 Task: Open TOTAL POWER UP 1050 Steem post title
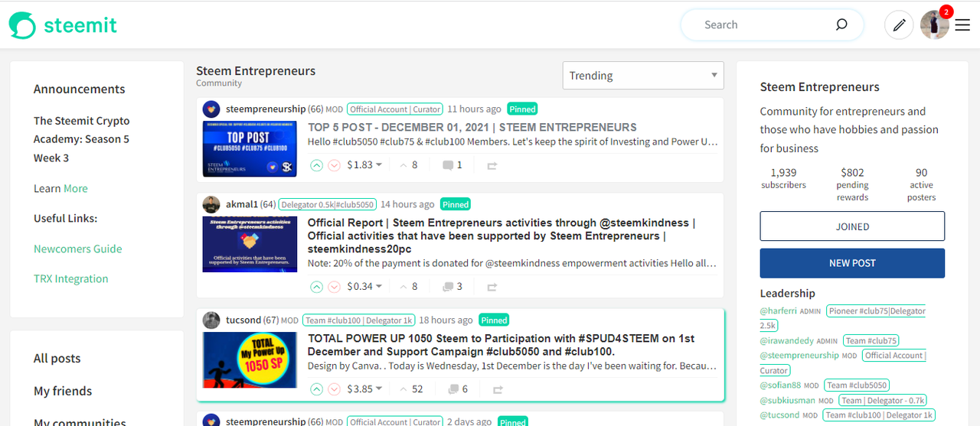tap(501, 345)
